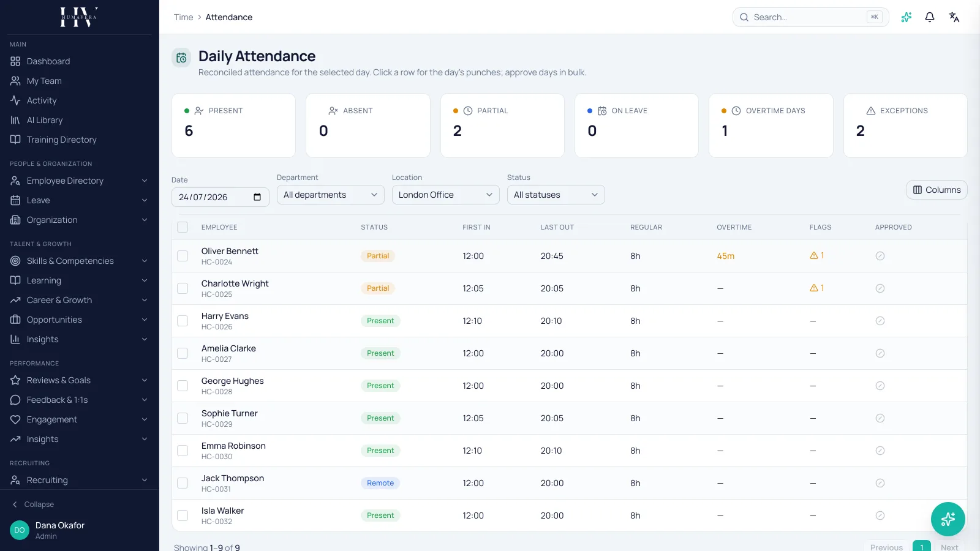Click the My Team people icon
The image size is (980, 551).
(15, 81)
